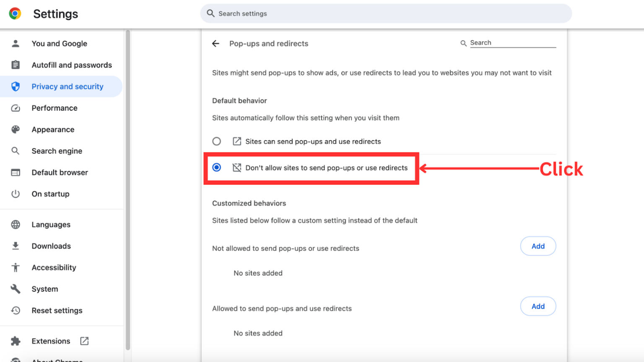
Task: Click the pop-up allowed icon beside first option
Action: point(237,141)
